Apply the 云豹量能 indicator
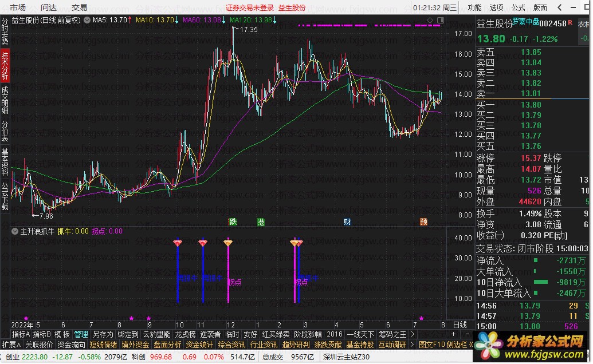 tap(156, 334)
